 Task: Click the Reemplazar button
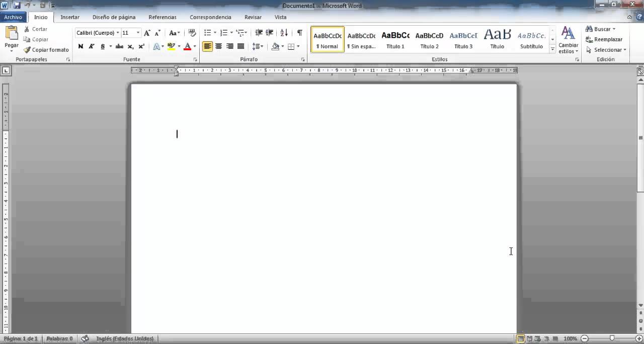pos(604,39)
